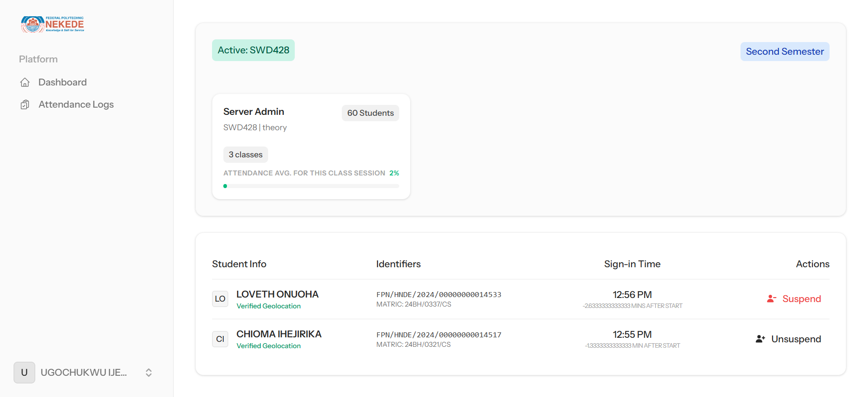Viewport: 868px width, 397px height.
Task: Click MATRIC: 24BH/0337/CS text
Action: point(414,304)
